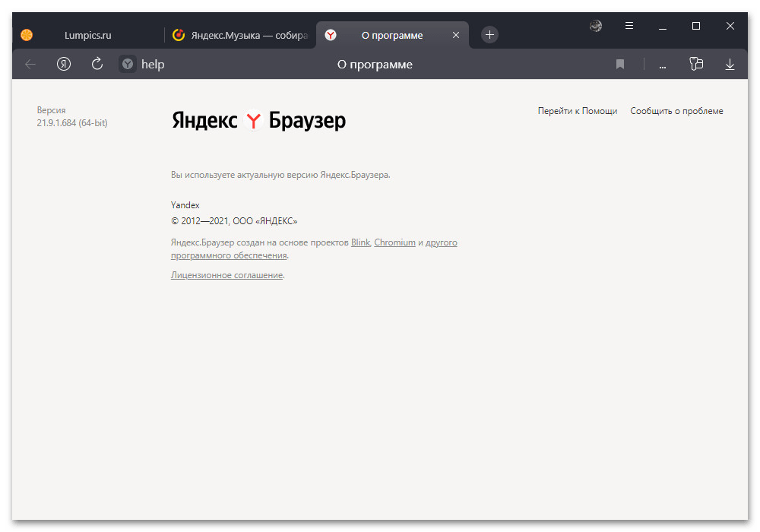Open the passwords and cards manager icon
This screenshot has width=760, height=532.
point(696,65)
